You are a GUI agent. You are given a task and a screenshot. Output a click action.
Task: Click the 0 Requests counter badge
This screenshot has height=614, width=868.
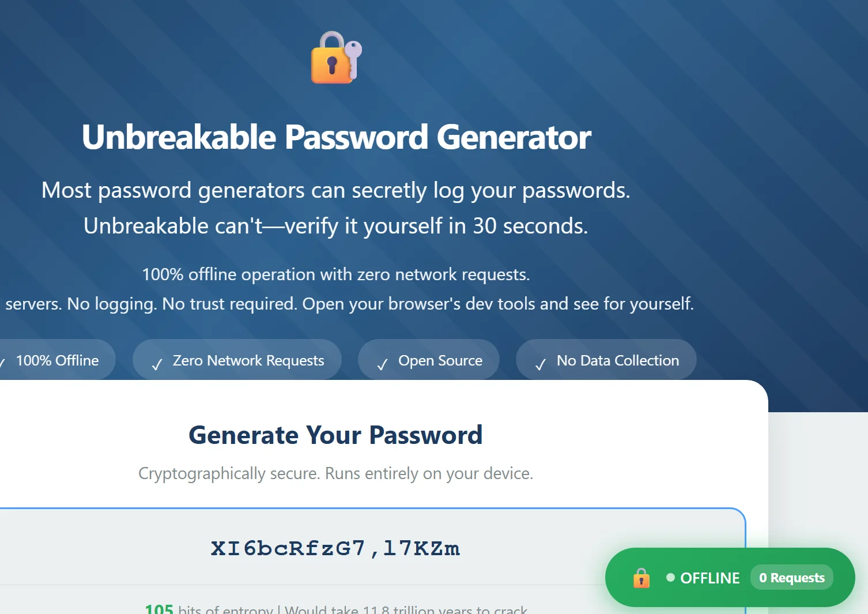[791, 577]
